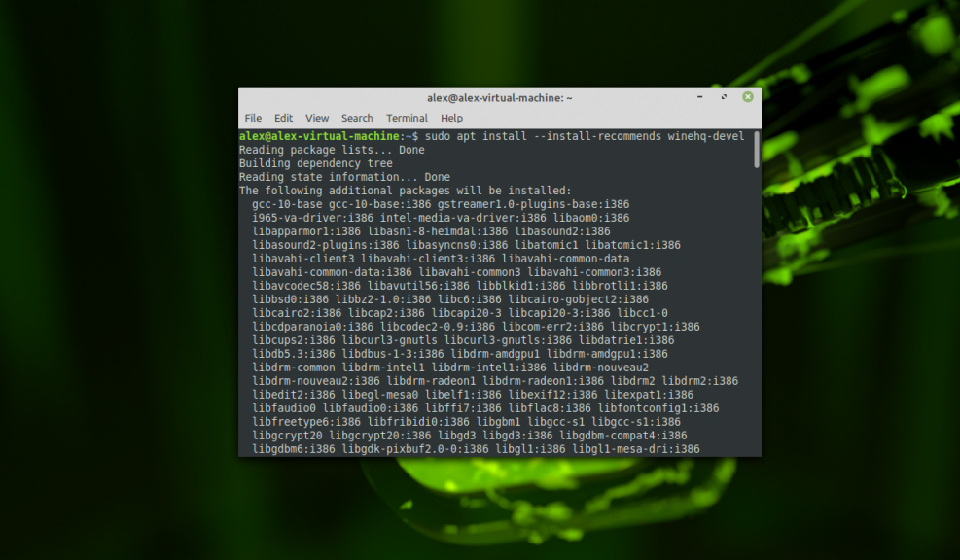Viewport: 960px width, 560px height.
Task: Open the View menu
Action: click(317, 118)
